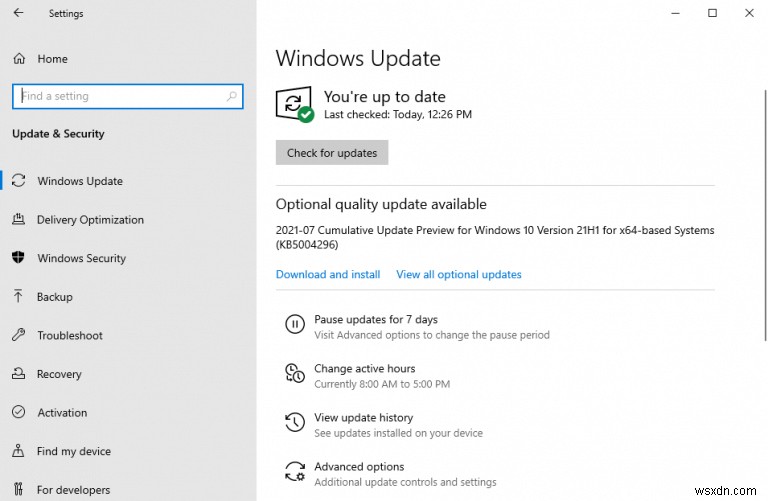768x501 pixels.
Task: Click the clock icon for Change active hours
Action: coord(295,373)
